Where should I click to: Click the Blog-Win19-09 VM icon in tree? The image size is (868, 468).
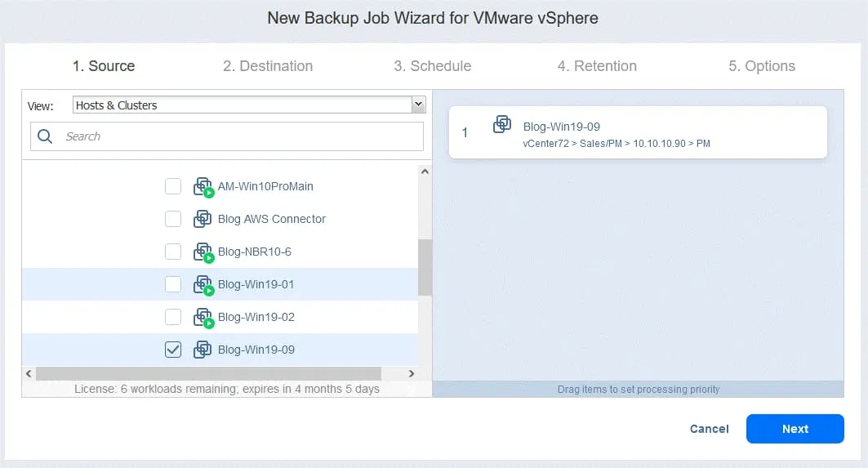click(x=203, y=350)
